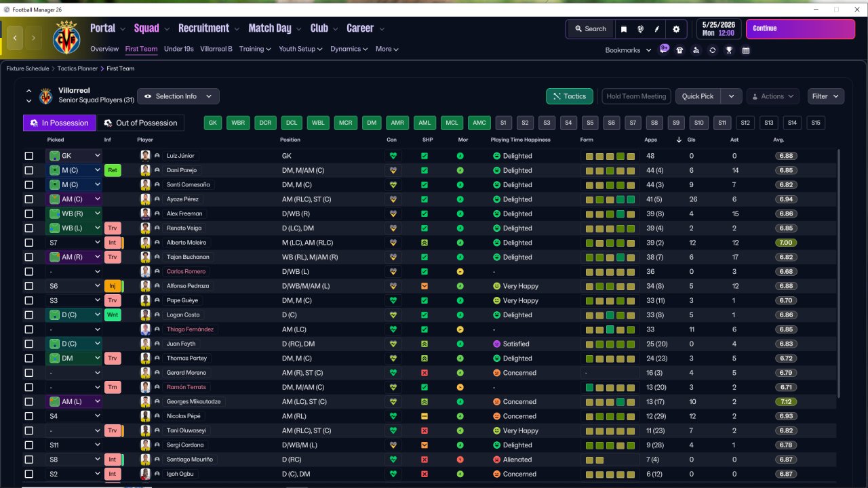
Task: Click the yellow morale icon for Carlos Romero
Action: pyautogui.click(x=460, y=272)
